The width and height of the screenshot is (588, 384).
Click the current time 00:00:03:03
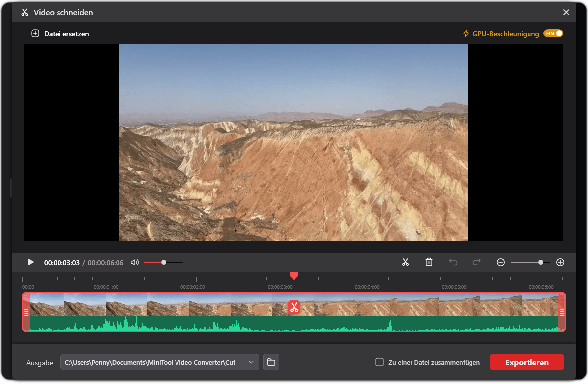[x=62, y=263]
